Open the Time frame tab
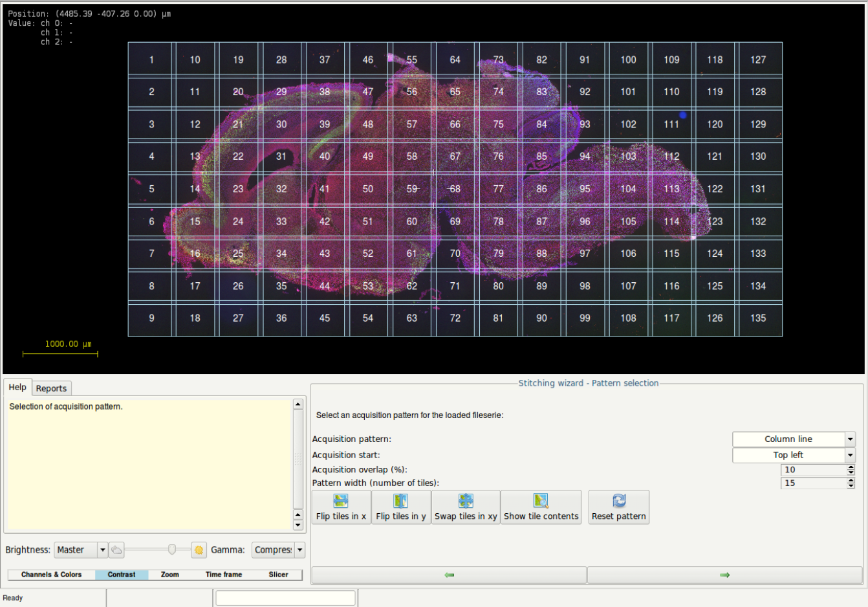The height and width of the screenshot is (607, 868). coord(224,575)
